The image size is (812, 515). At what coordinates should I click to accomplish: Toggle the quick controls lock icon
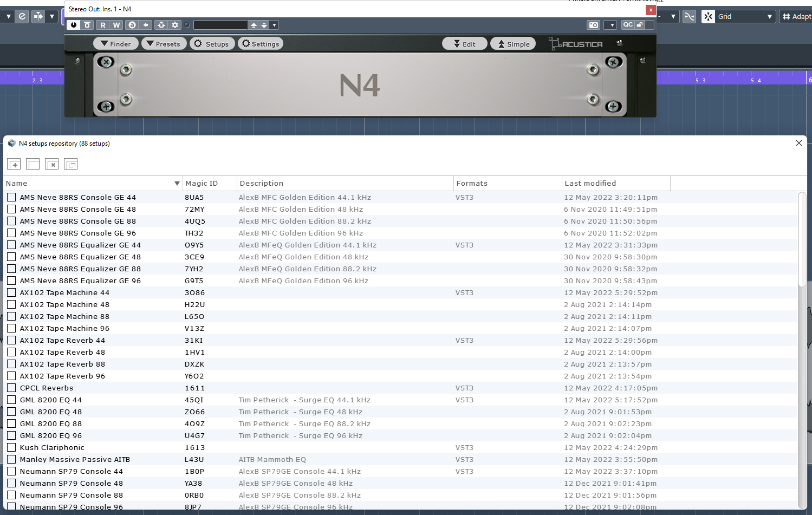pyautogui.click(x=640, y=25)
